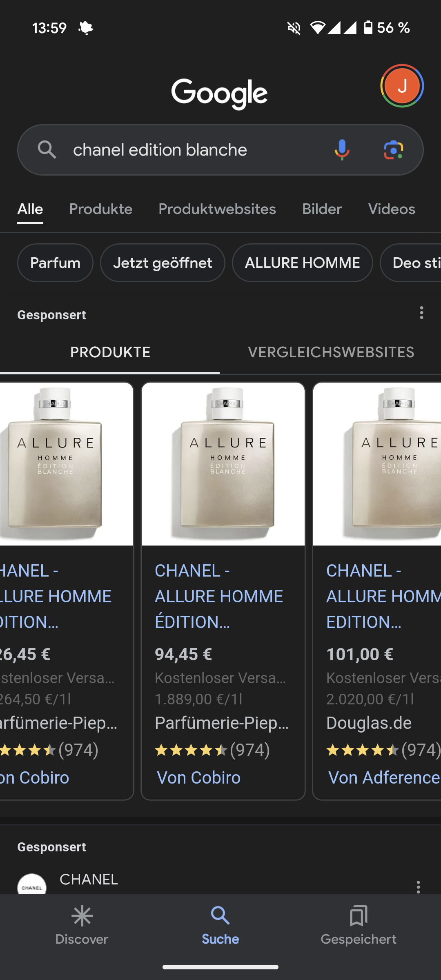Open the Videos search tab
The width and height of the screenshot is (441, 980).
392,209
